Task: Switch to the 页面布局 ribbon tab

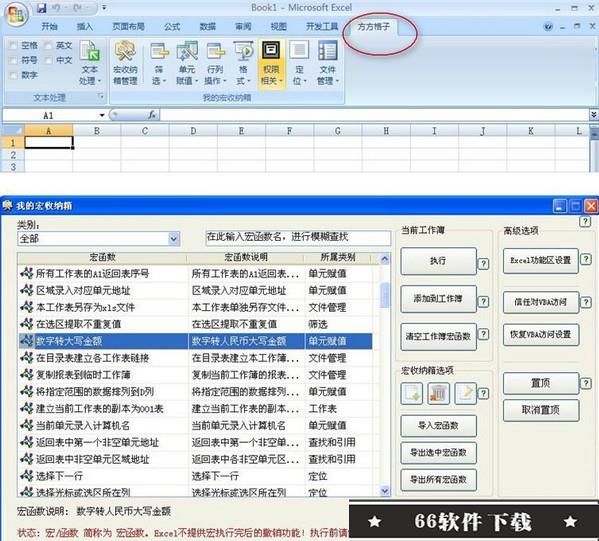Action: click(128, 26)
